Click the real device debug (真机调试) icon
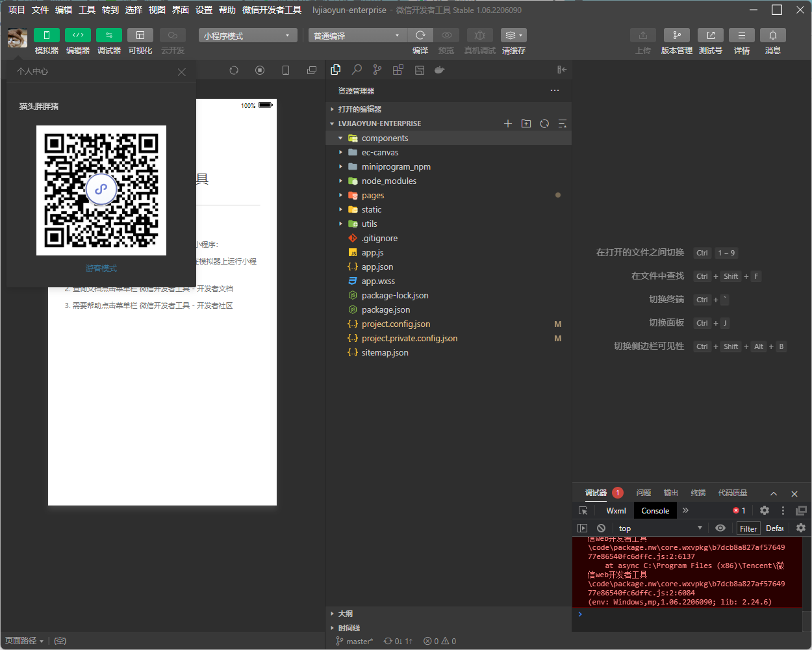The height and width of the screenshot is (650, 812). [x=479, y=35]
